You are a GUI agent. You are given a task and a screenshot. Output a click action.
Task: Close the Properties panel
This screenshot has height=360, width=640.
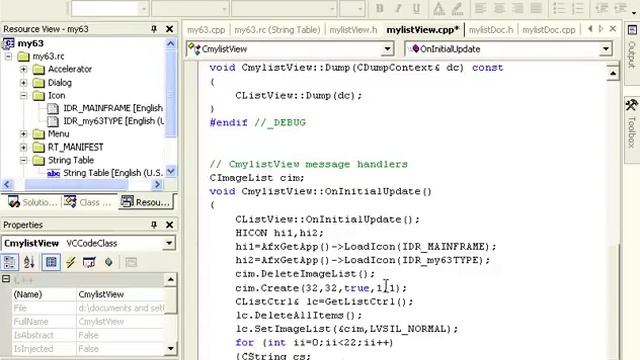pos(169,225)
